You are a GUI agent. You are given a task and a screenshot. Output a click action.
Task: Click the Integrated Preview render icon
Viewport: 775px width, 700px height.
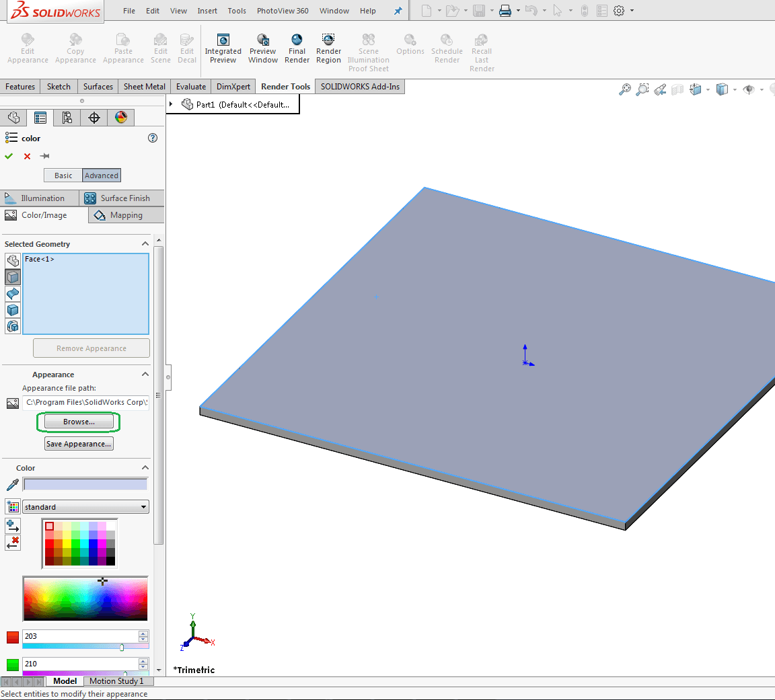223,48
